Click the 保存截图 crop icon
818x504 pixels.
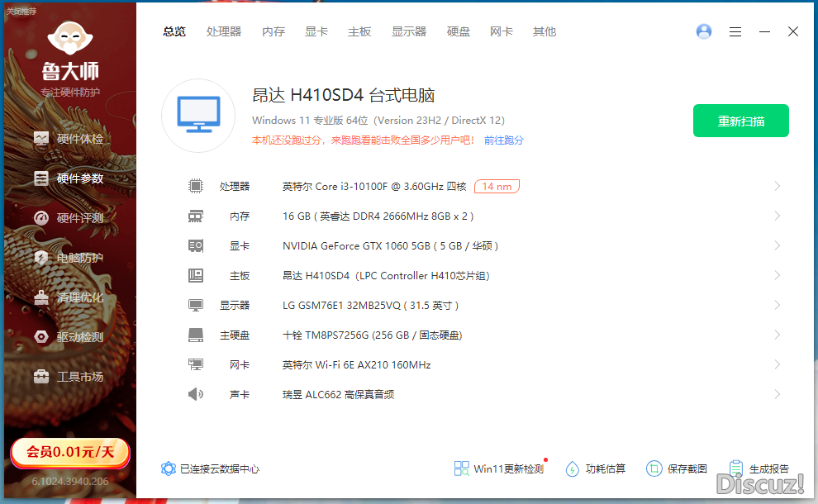654,468
